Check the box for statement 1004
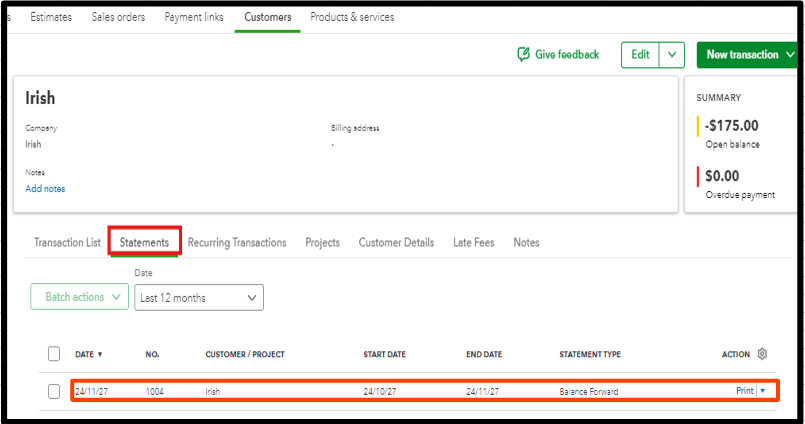Image resolution: width=805 pixels, height=424 pixels. [54, 391]
